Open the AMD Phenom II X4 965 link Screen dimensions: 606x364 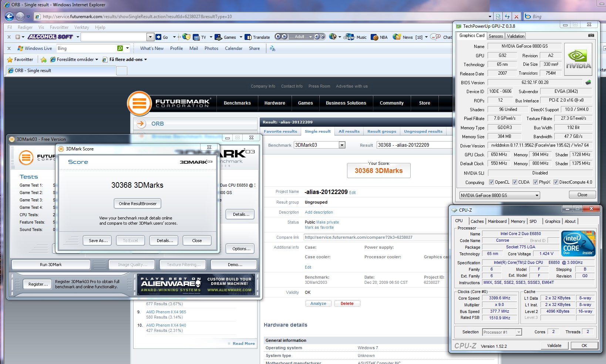(x=166, y=312)
